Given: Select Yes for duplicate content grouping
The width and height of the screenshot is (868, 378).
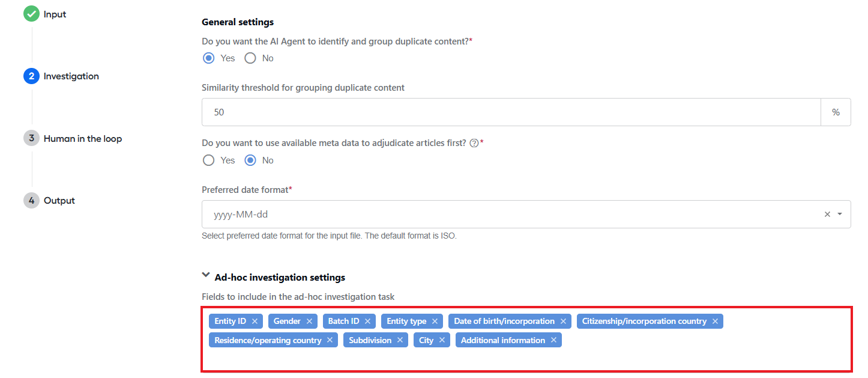Looking at the screenshot, I should [208, 58].
